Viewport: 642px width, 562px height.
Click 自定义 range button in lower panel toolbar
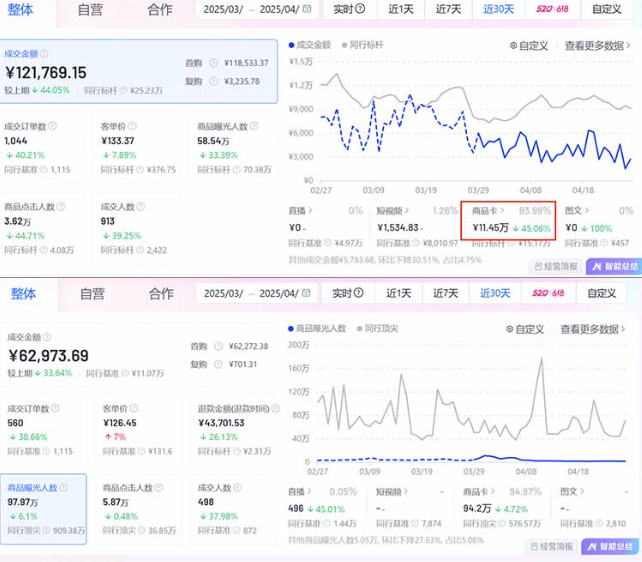(x=601, y=293)
